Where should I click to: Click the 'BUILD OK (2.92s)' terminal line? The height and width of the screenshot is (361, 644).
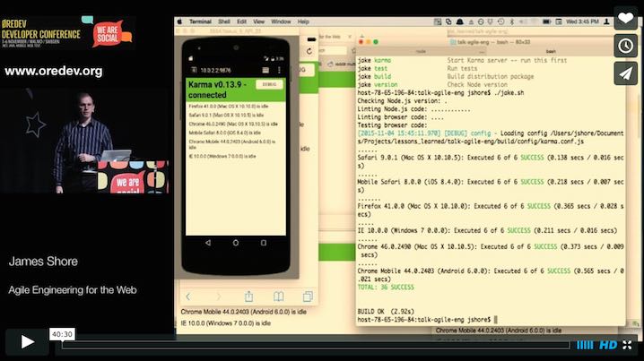[386, 312]
